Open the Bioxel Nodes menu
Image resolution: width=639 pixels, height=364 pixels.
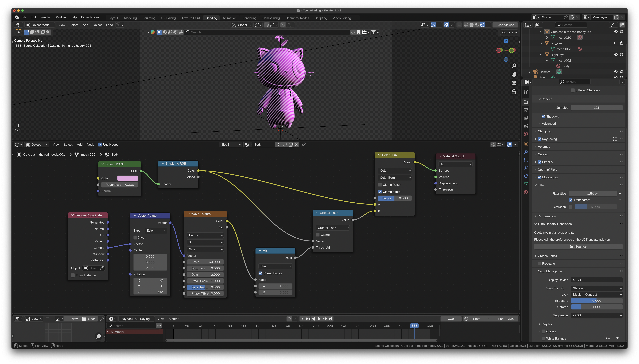point(90,17)
